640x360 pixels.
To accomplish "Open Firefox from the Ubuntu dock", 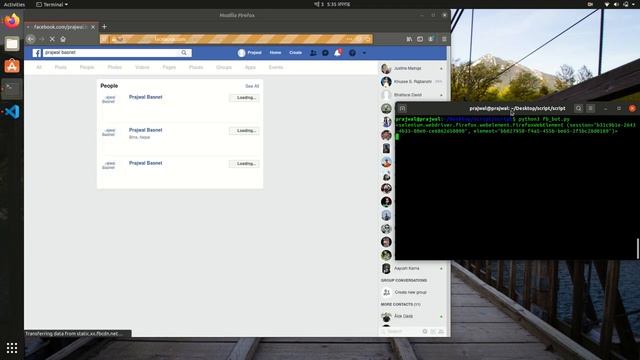I will coord(12,21).
